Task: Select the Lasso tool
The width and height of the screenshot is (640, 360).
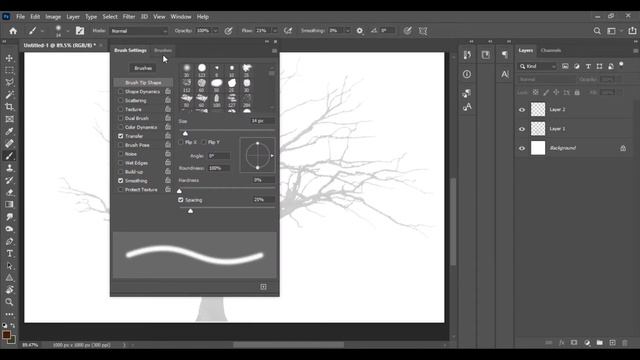Action: tap(9, 82)
